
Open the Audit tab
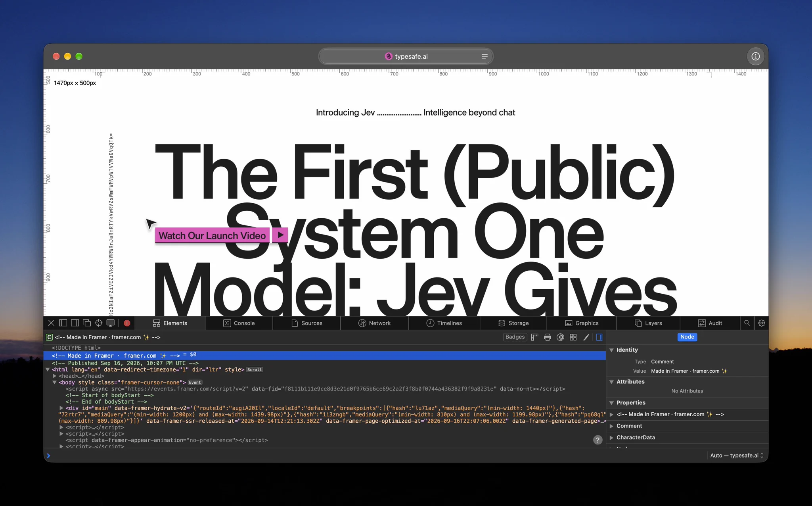(710, 323)
